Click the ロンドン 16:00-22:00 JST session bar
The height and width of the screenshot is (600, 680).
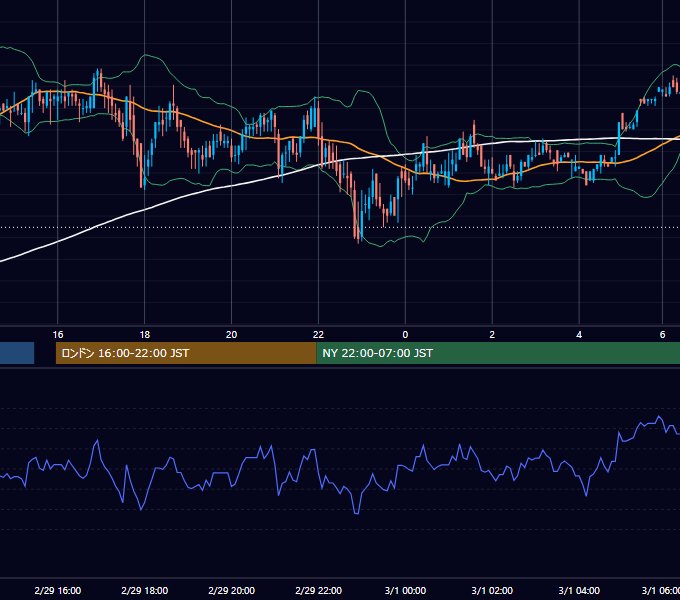point(186,353)
